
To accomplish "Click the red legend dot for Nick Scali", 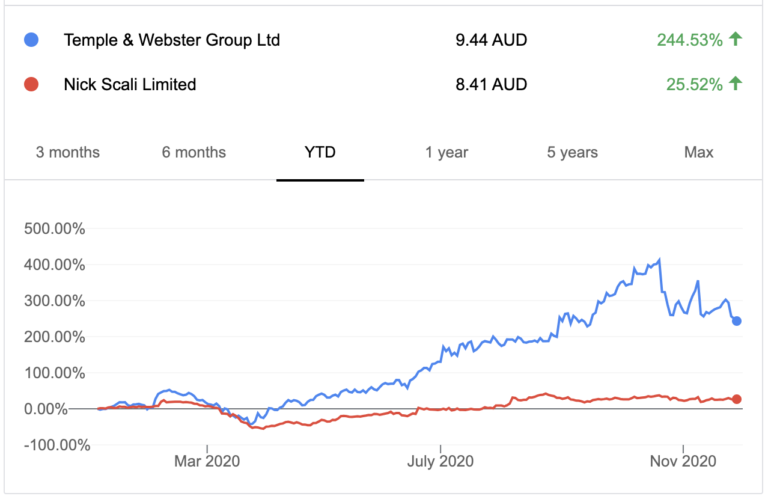I will [30, 85].
